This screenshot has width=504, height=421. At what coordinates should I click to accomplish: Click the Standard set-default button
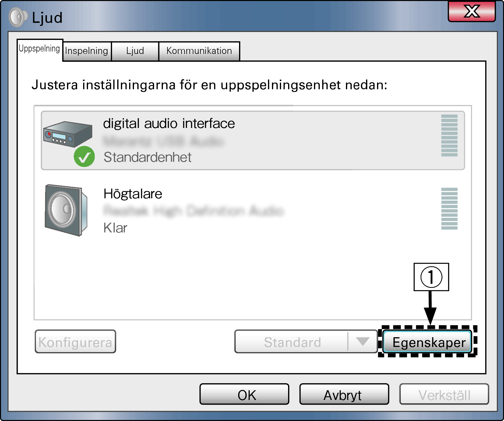[x=291, y=341]
